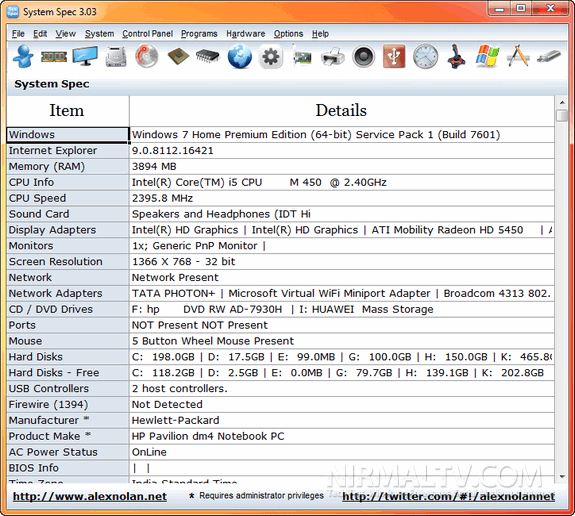Open the CPU processor chip icon
This screenshot has height=516, width=575.
[178, 56]
